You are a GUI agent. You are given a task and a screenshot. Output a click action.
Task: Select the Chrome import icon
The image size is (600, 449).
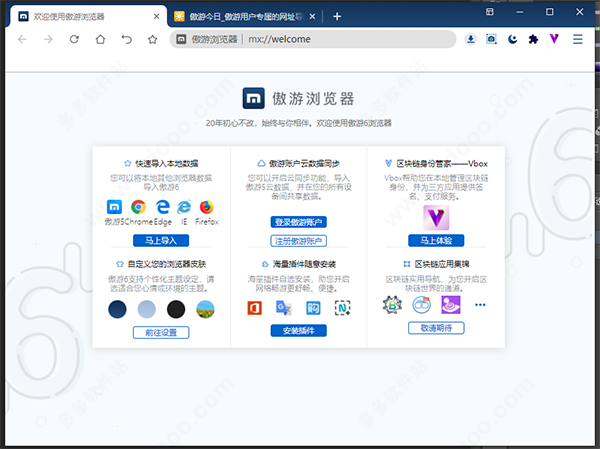click(x=138, y=207)
